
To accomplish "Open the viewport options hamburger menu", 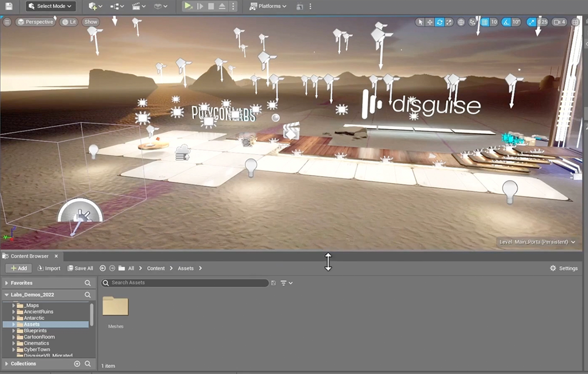I will 7,22.
